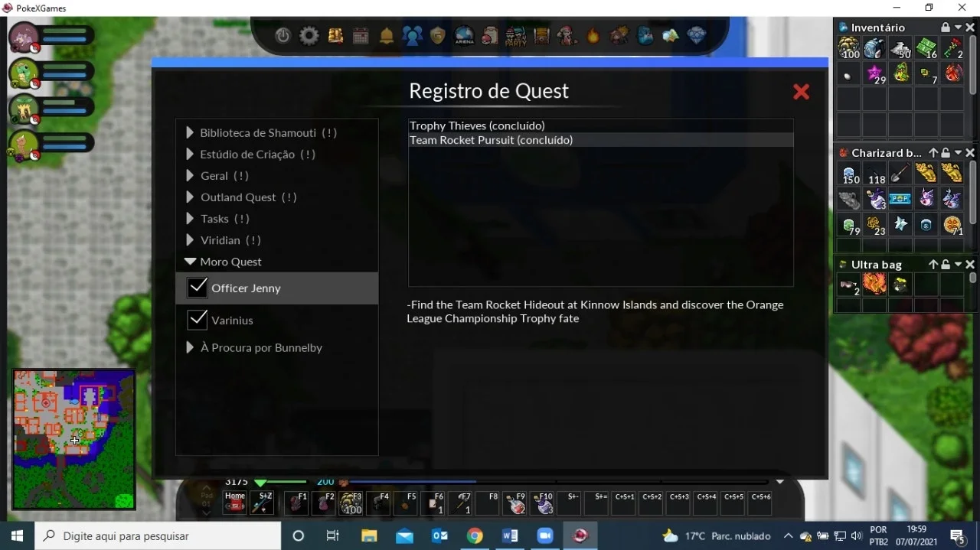Use the F9 red potion hotkey
Screen dimensions: 980x550
pyautogui.click(x=515, y=503)
